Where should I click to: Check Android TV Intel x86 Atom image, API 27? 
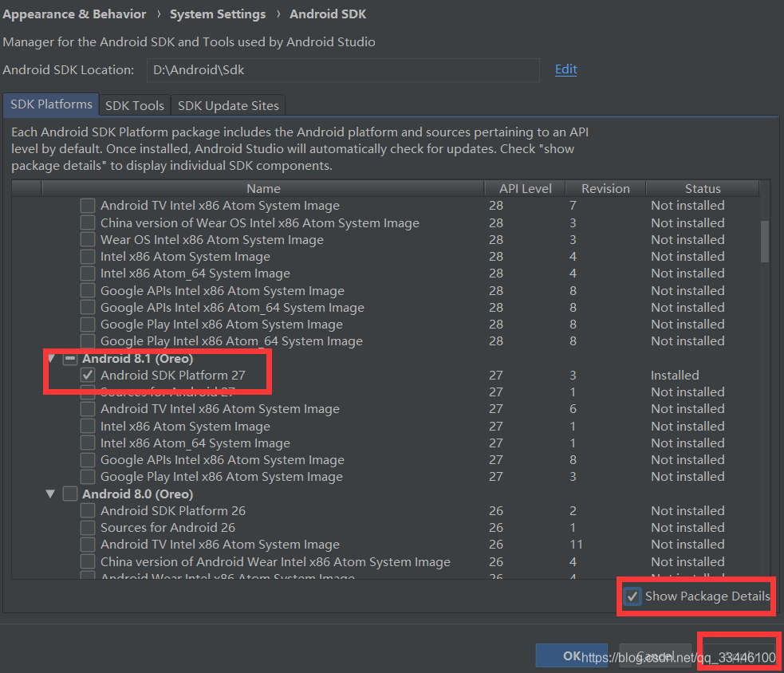click(x=88, y=409)
